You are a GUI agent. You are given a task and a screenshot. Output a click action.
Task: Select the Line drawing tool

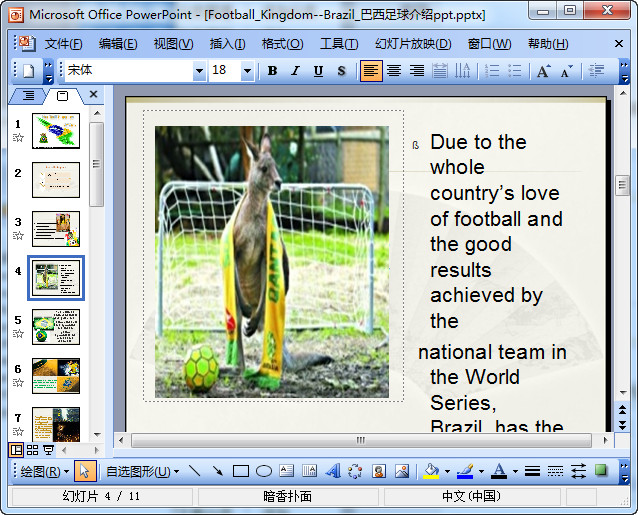coord(194,471)
